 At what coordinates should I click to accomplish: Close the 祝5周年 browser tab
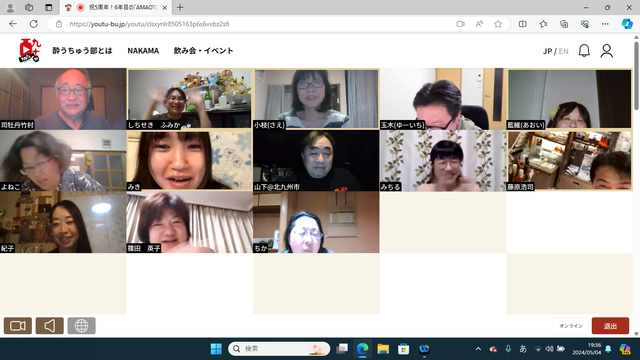(x=164, y=7)
